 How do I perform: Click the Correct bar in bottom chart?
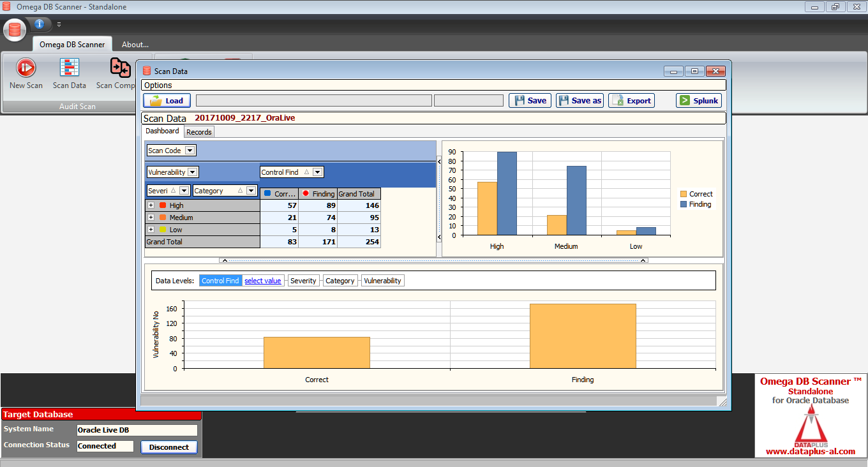pos(317,353)
